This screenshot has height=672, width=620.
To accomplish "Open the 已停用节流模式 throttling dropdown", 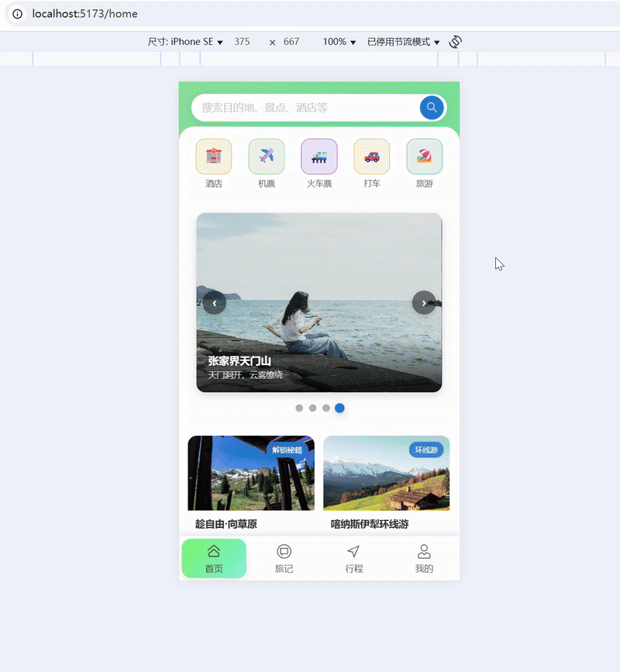I will point(399,42).
